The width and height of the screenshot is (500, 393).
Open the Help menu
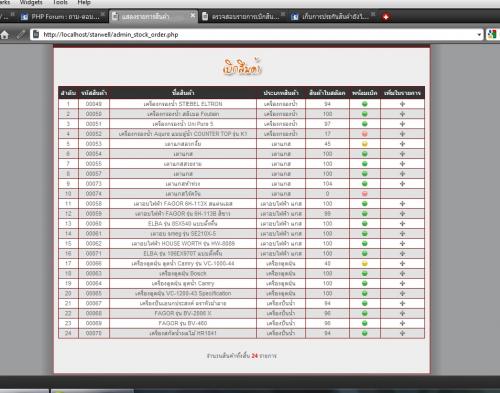[84, 3]
